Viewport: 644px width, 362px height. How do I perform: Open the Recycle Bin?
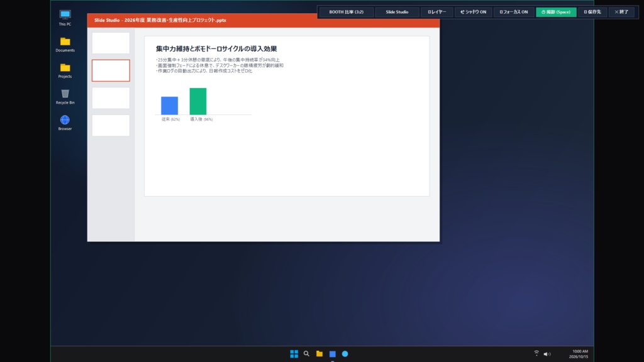click(65, 96)
